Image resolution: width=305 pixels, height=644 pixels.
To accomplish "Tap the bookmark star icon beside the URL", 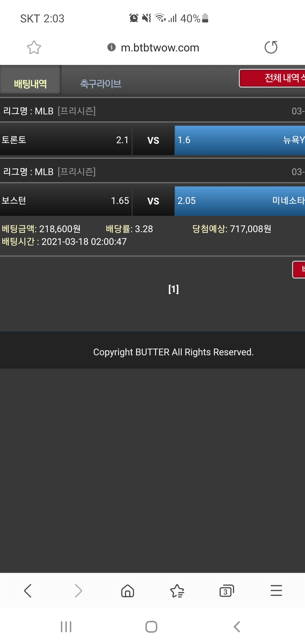I will pos(34,47).
